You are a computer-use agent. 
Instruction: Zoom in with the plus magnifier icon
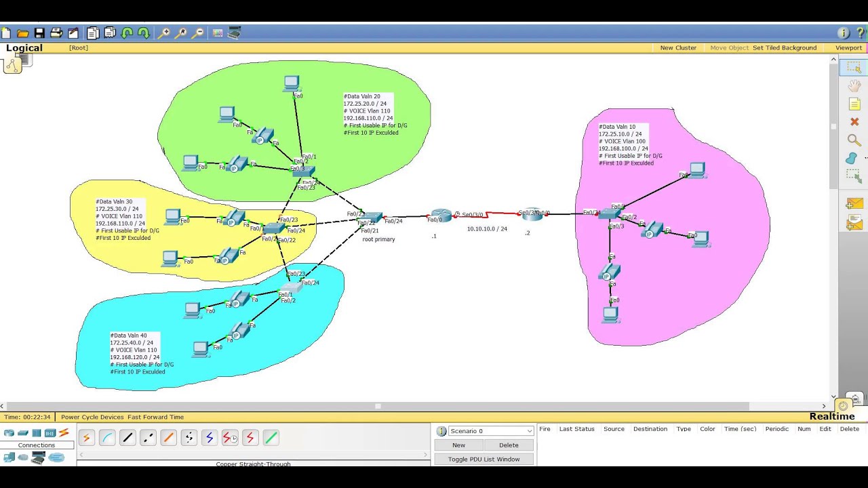tap(164, 33)
